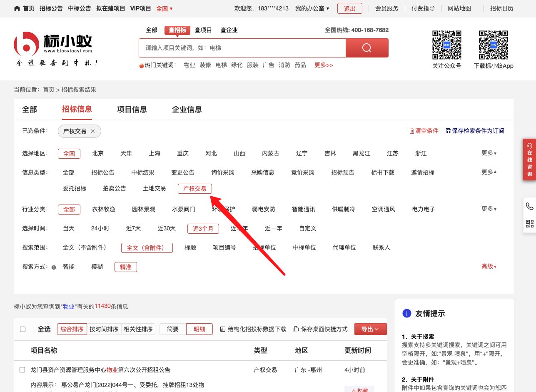Click the QR code icon on right sidebar

(x=529, y=224)
